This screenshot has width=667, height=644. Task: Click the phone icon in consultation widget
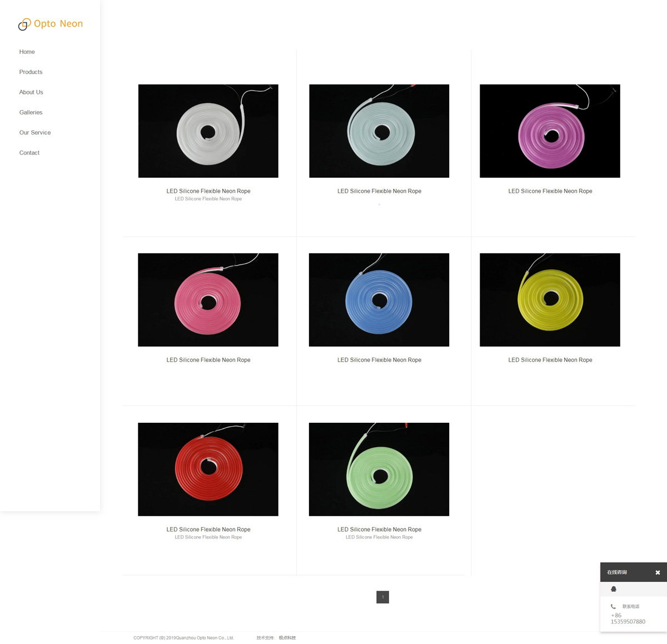(x=613, y=606)
